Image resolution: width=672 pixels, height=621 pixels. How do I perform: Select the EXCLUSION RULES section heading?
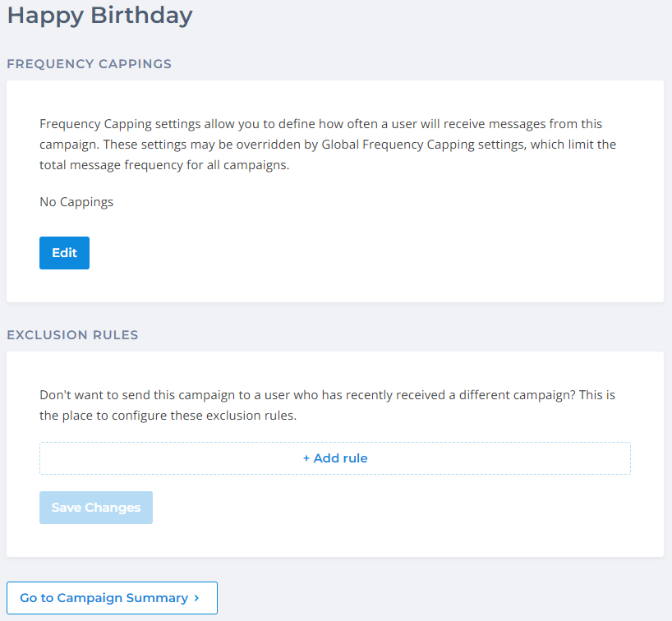point(72,335)
